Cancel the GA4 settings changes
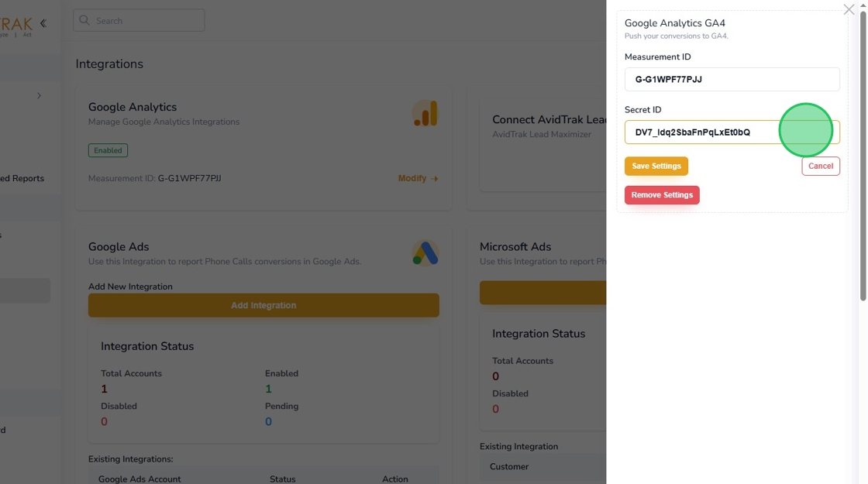 [821, 166]
